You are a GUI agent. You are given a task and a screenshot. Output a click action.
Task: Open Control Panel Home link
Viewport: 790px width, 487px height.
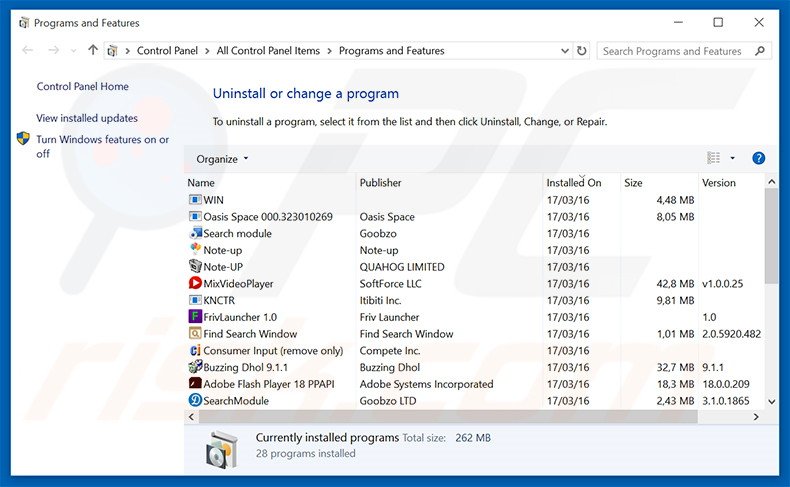(83, 87)
